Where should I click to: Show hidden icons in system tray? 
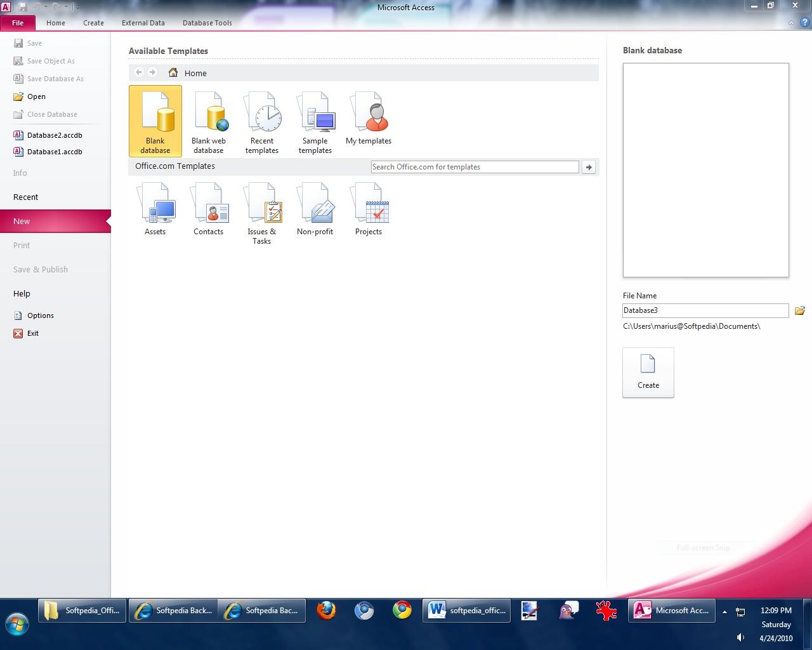point(724,612)
